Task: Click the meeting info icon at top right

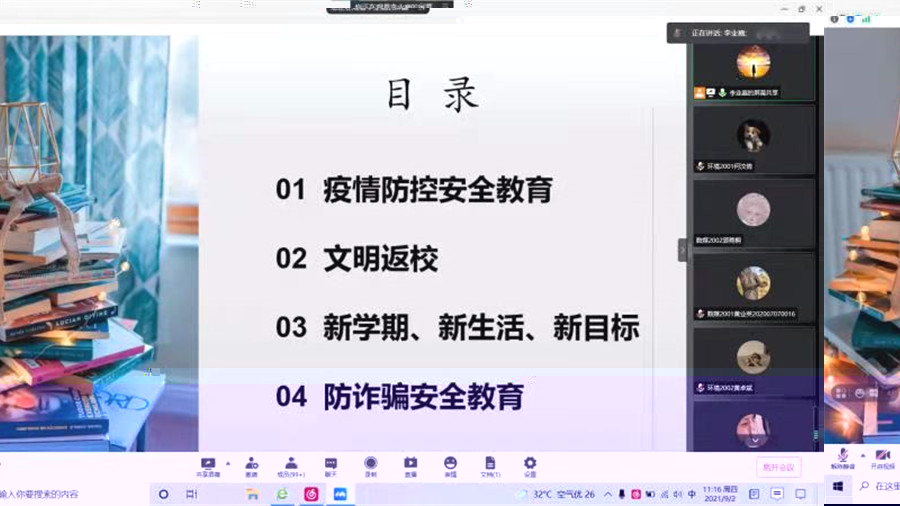Action: coord(835,20)
